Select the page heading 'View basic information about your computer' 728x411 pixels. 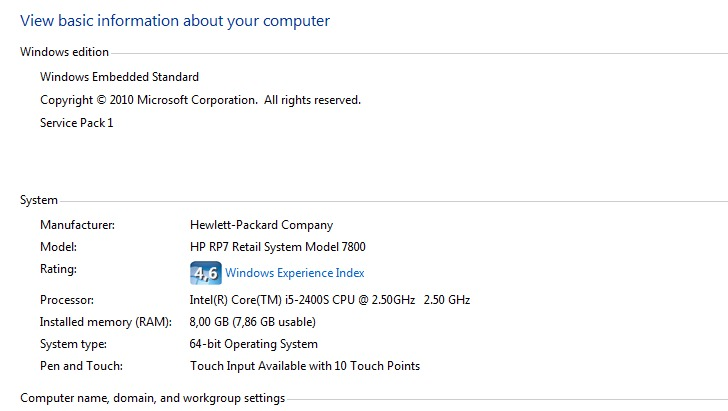click(x=175, y=21)
